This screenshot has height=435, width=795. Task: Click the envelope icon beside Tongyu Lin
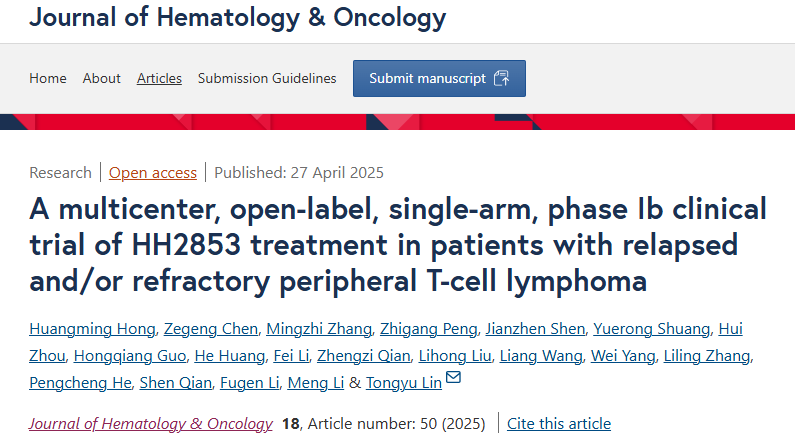coord(453,377)
